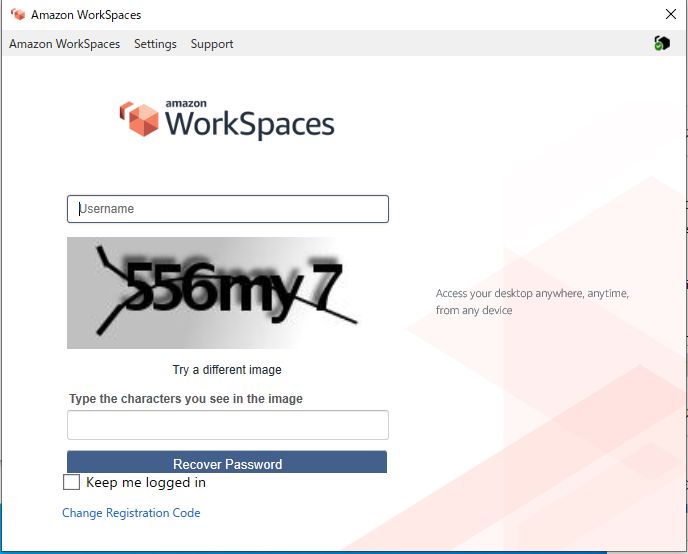
Task: Click Try a different image link
Action: (x=227, y=370)
